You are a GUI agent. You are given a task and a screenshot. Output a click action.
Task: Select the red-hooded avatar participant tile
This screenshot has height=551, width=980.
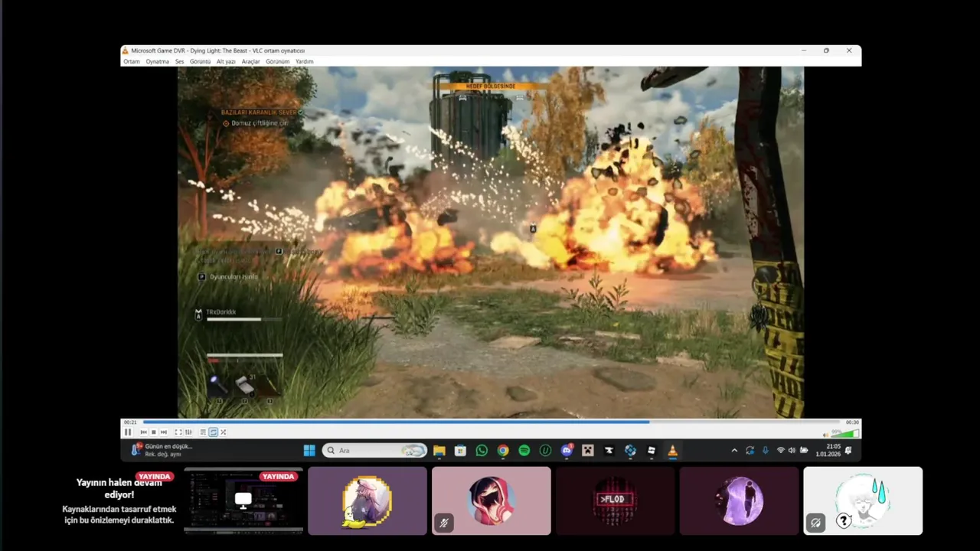coord(492,500)
